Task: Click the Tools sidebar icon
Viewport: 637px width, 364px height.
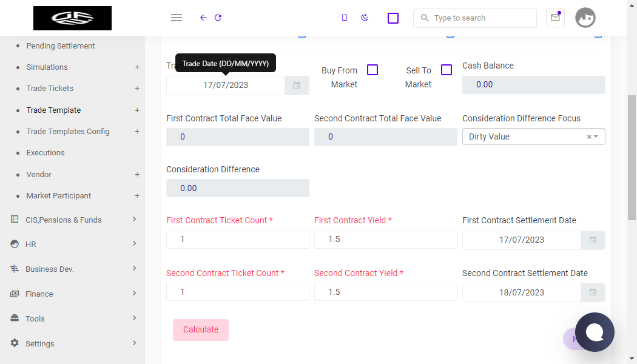Action: (15, 318)
